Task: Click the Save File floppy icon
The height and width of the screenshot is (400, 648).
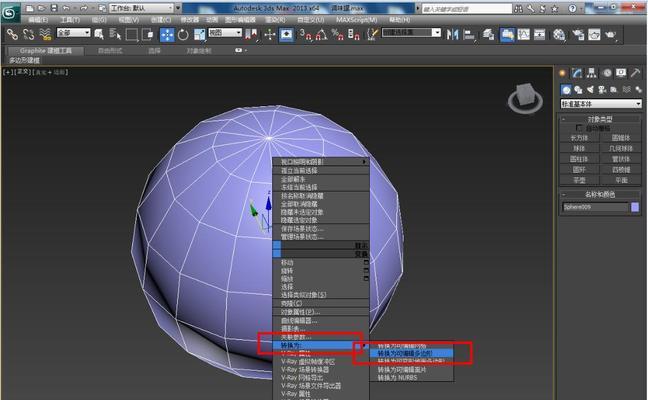Action: [x=54, y=8]
